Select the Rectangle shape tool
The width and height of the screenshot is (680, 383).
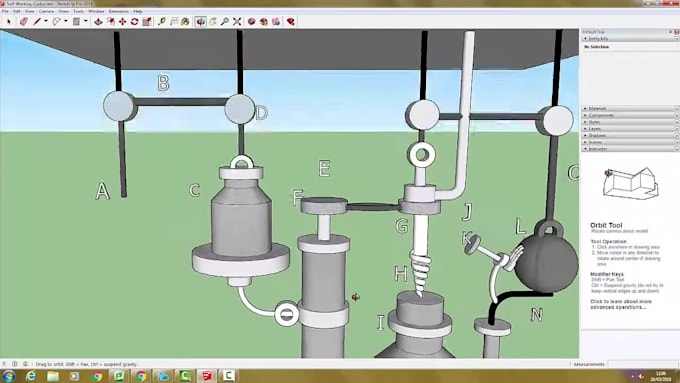click(76, 21)
